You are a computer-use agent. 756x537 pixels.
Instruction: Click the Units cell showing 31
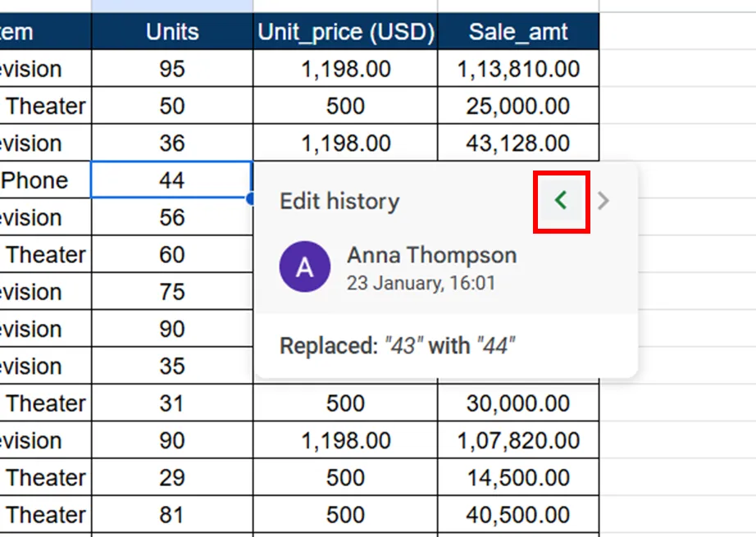coord(172,403)
